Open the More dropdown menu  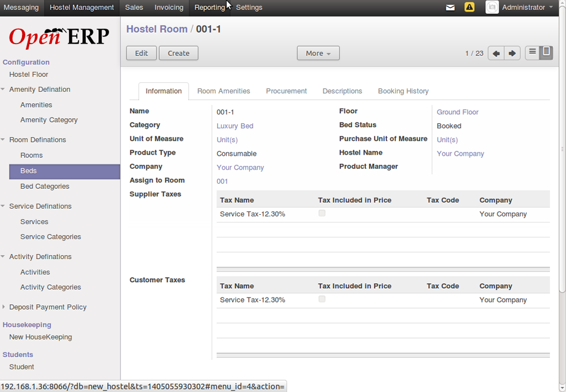318,54
